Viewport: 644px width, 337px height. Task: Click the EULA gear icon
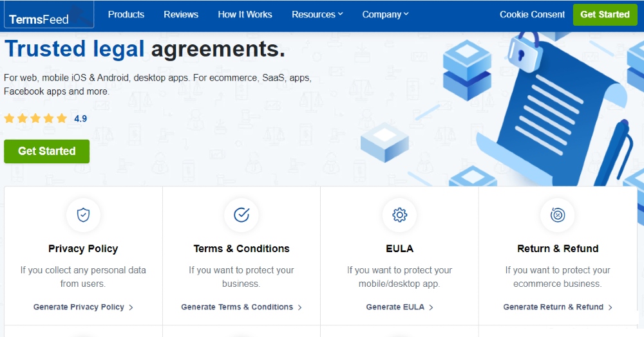(400, 215)
